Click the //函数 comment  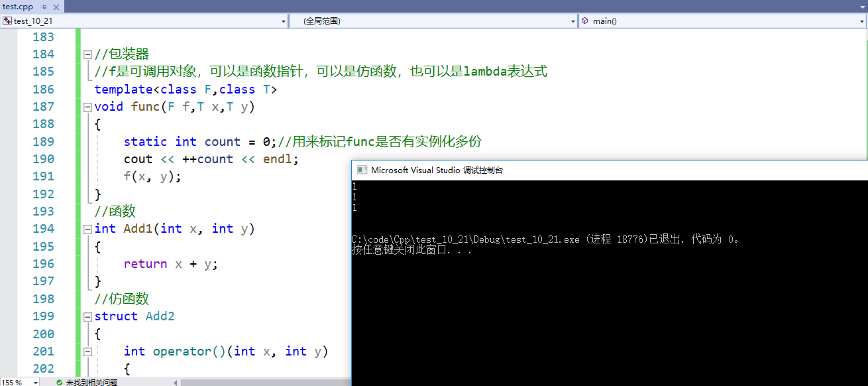tap(115, 212)
